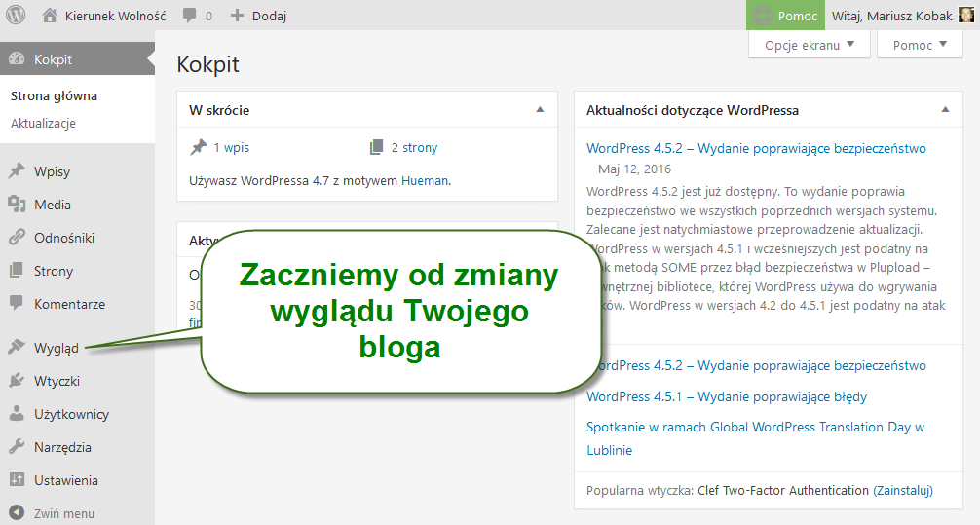Click the pin icon beside 1 wpis
The width and height of the screenshot is (980, 525).
click(x=198, y=147)
